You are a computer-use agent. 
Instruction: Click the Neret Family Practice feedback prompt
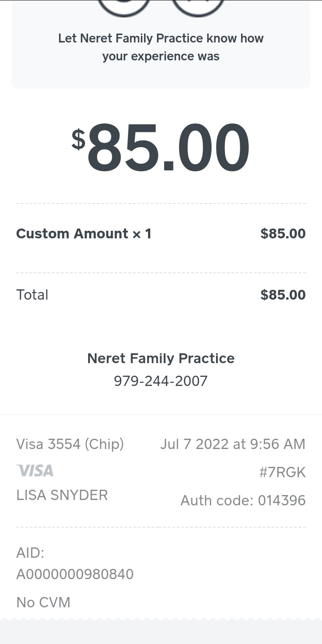(x=161, y=47)
